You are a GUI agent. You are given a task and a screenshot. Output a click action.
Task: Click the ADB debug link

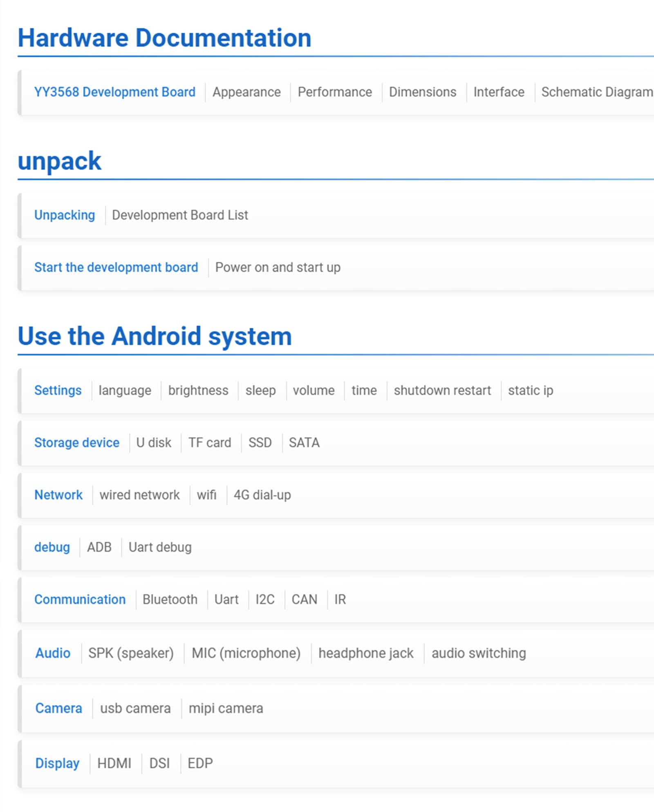tap(99, 547)
